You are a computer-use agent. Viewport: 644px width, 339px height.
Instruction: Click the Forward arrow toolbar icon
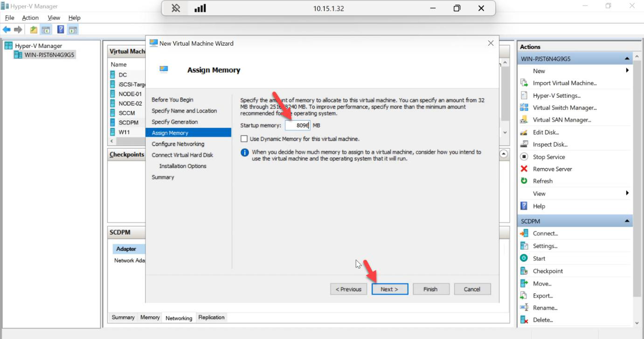point(18,30)
